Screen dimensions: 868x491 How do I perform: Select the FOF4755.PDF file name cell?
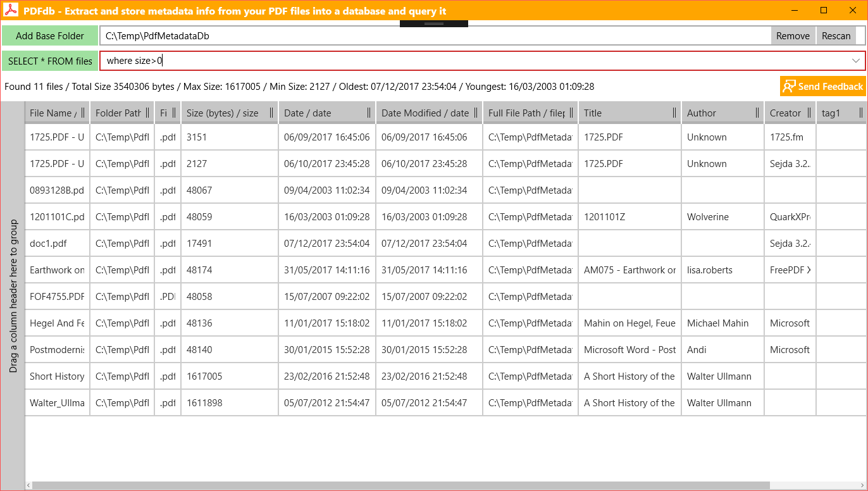coord(58,297)
